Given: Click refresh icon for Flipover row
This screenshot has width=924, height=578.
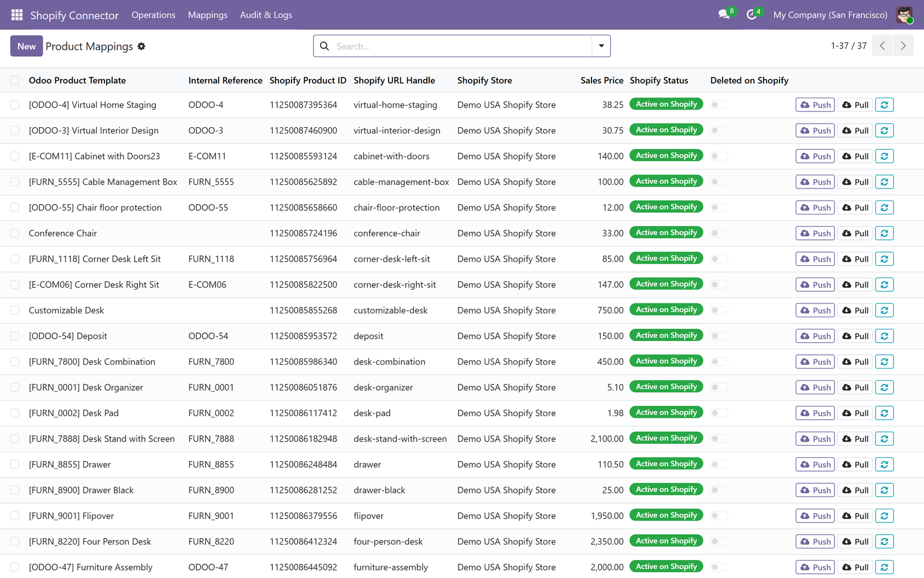Looking at the screenshot, I should tap(884, 516).
